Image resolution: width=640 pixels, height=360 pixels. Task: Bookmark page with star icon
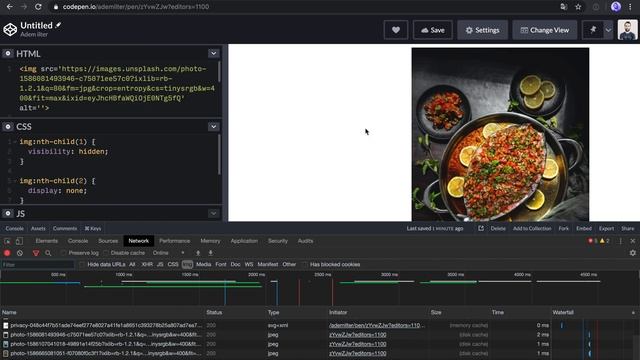point(578,7)
